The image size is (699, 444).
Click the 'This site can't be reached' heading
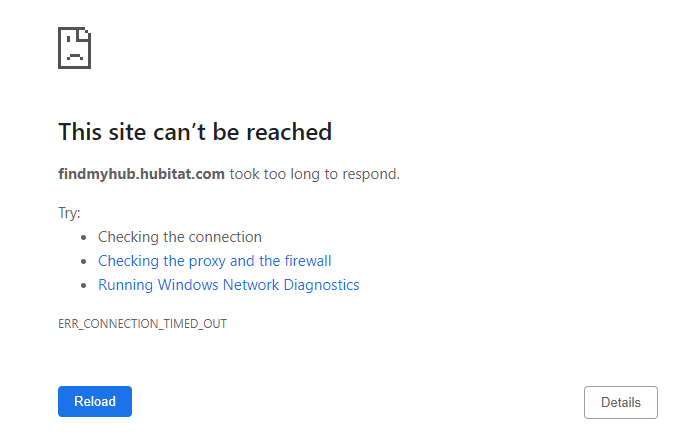coord(195,132)
